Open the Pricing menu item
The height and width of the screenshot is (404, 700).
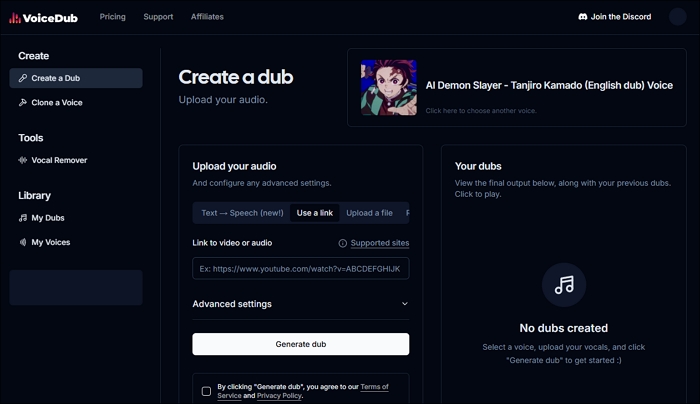coord(113,17)
